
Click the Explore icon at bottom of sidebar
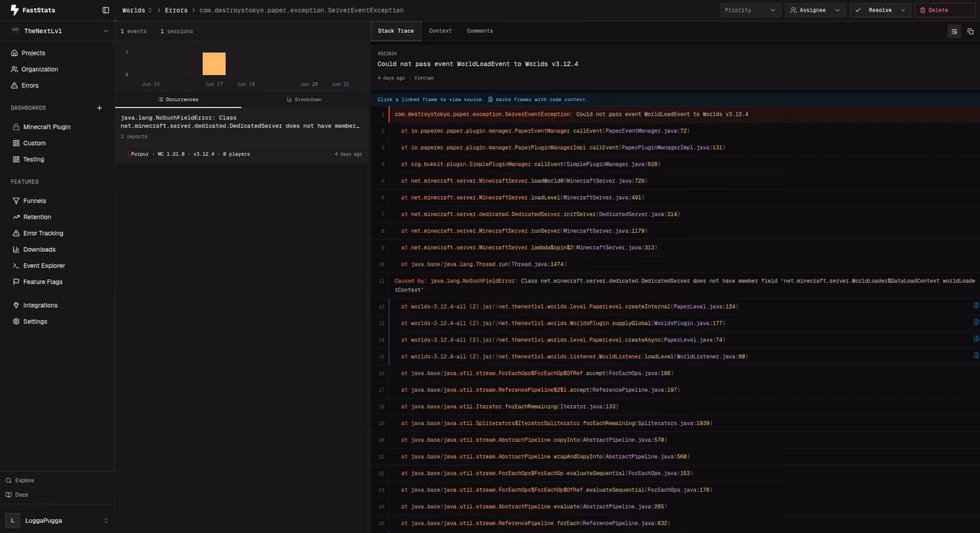8,480
